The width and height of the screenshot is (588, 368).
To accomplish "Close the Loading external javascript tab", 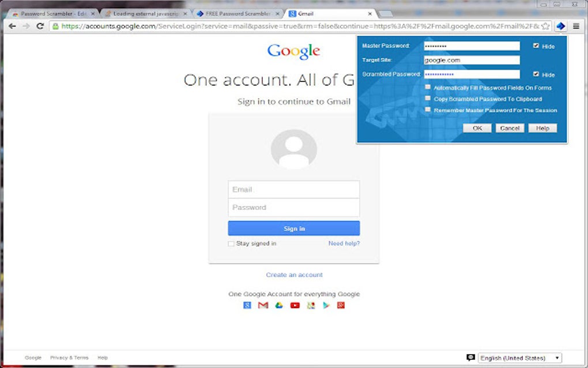I will [x=185, y=13].
